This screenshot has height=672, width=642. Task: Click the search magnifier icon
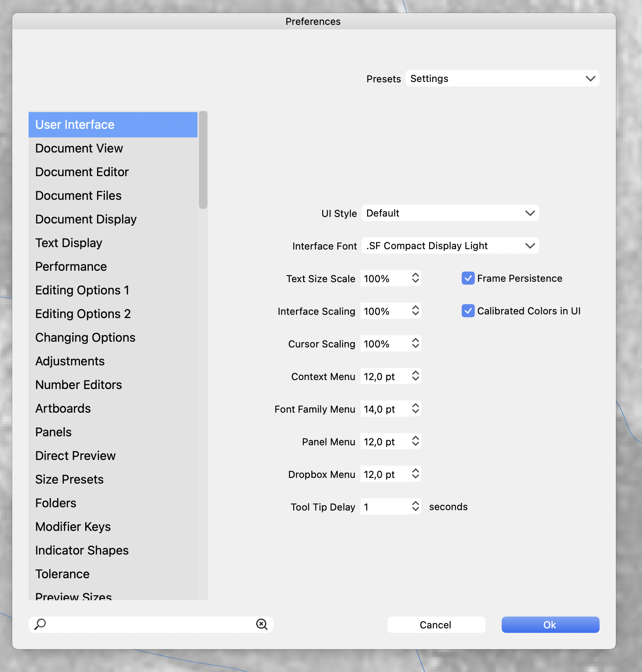click(40, 624)
